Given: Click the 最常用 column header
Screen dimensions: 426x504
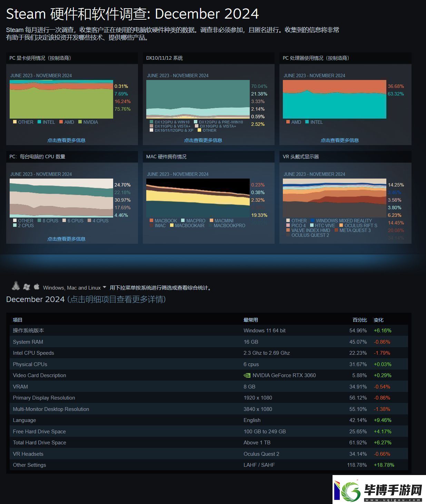Looking at the screenshot, I should point(251,320).
